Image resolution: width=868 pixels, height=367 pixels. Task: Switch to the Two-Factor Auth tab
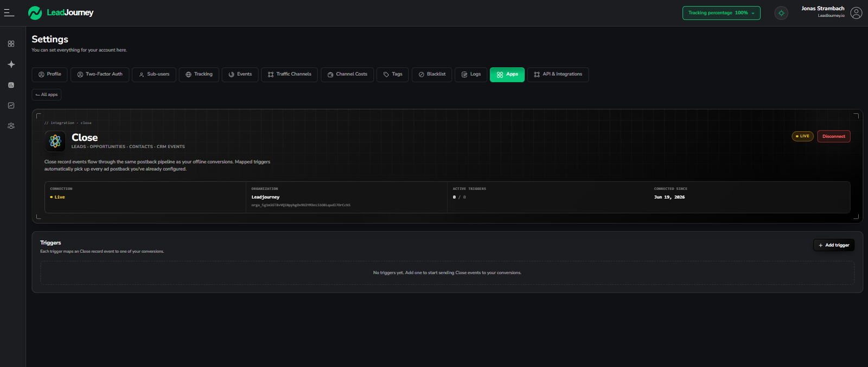click(100, 74)
